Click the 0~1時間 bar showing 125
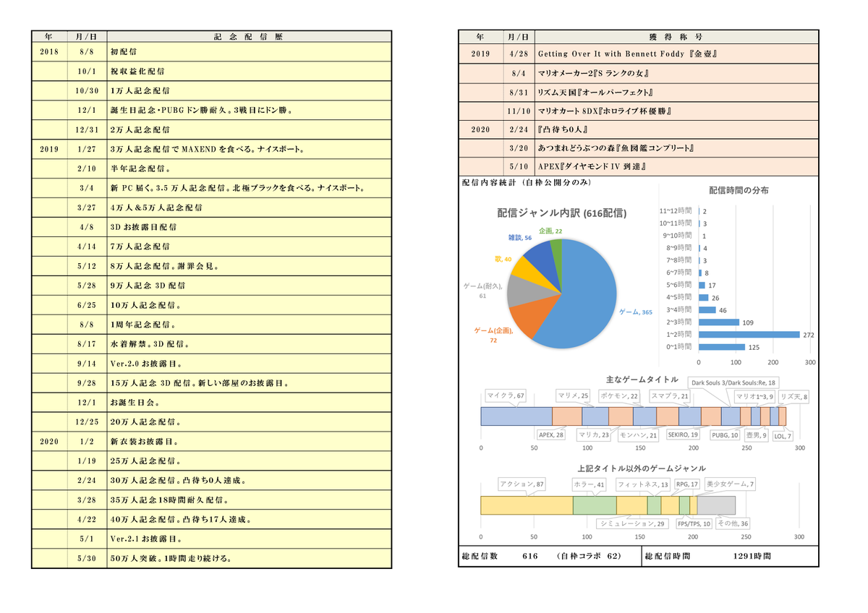This screenshot has height=613, width=868. click(x=722, y=347)
